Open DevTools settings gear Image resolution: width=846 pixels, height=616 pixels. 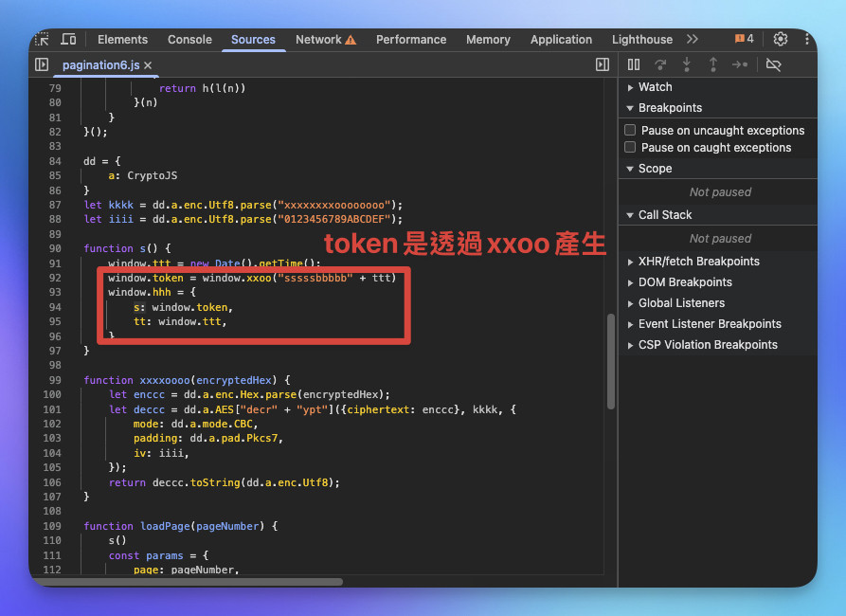tap(781, 39)
